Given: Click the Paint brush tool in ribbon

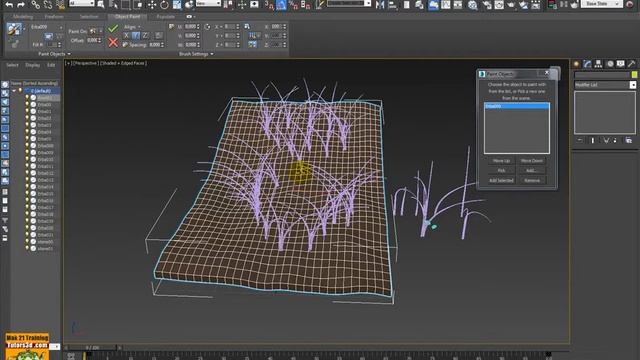Looking at the screenshot, I should [x=14, y=29].
